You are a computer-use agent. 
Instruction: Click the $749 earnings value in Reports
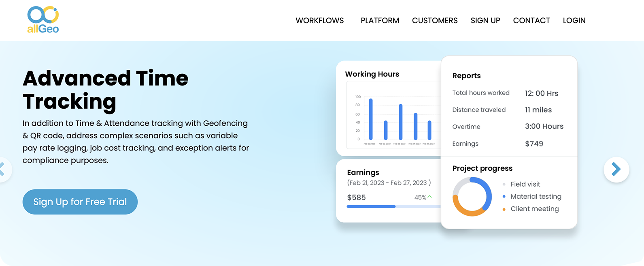pyautogui.click(x=534, y=144)
